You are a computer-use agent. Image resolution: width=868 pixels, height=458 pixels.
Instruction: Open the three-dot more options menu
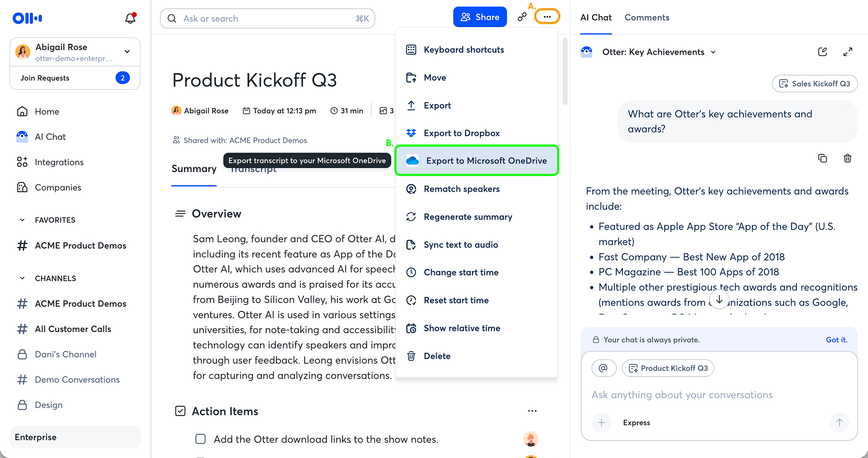547,17
